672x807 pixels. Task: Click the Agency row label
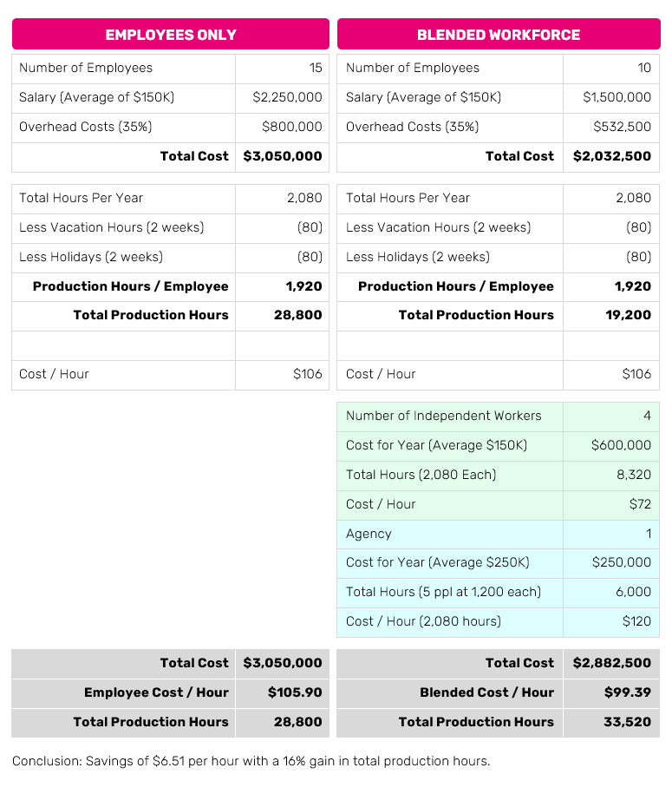[369, 534]
